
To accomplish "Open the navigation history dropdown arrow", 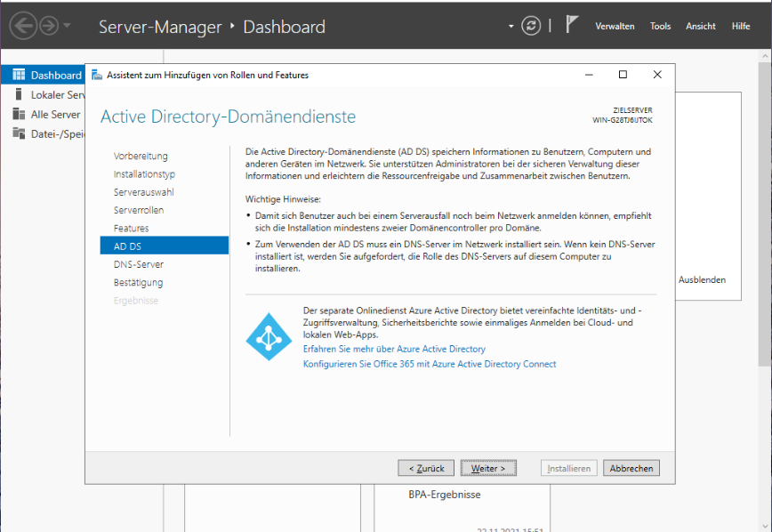I will pyautogui.click(x=67, y=27).
